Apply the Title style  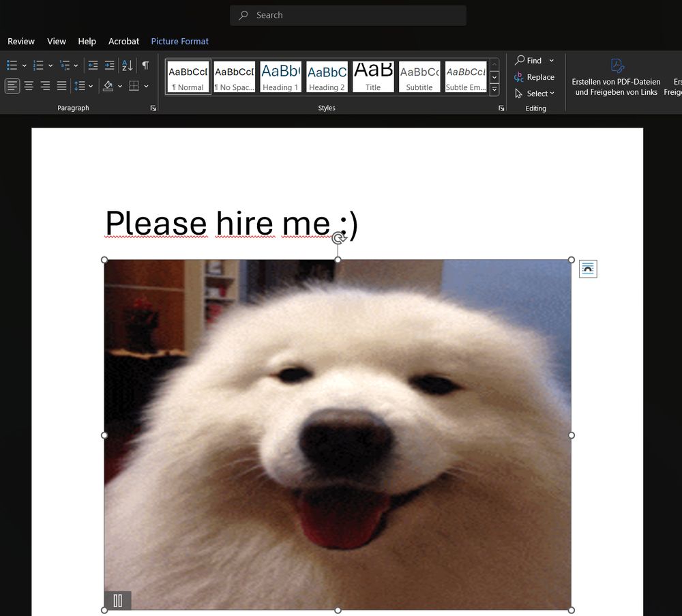click(x=373, y=76)
